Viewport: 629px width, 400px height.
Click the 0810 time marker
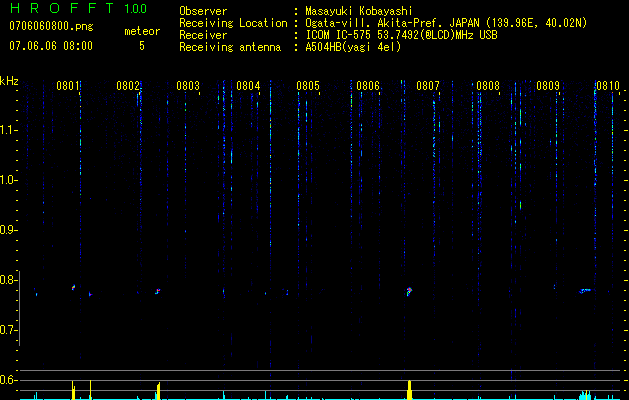click(x=608, y=86)
